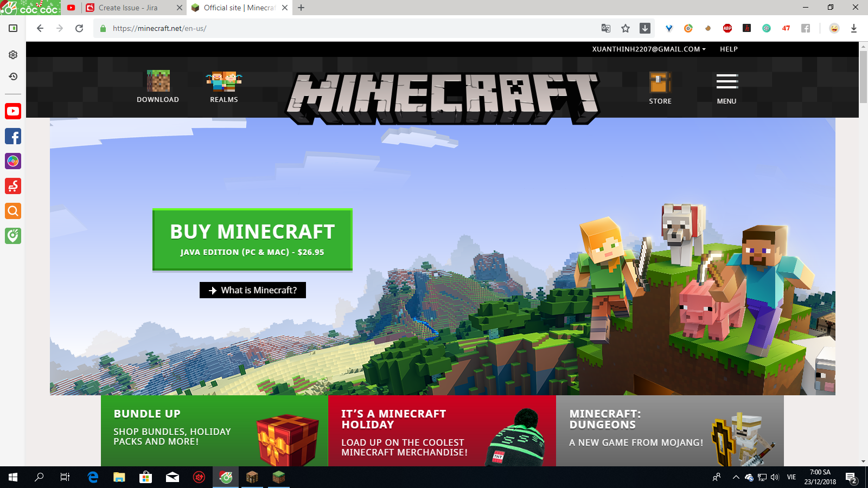Open Task View on the taskbar
The image size is (868, 488).
click(x=65, y=477)
